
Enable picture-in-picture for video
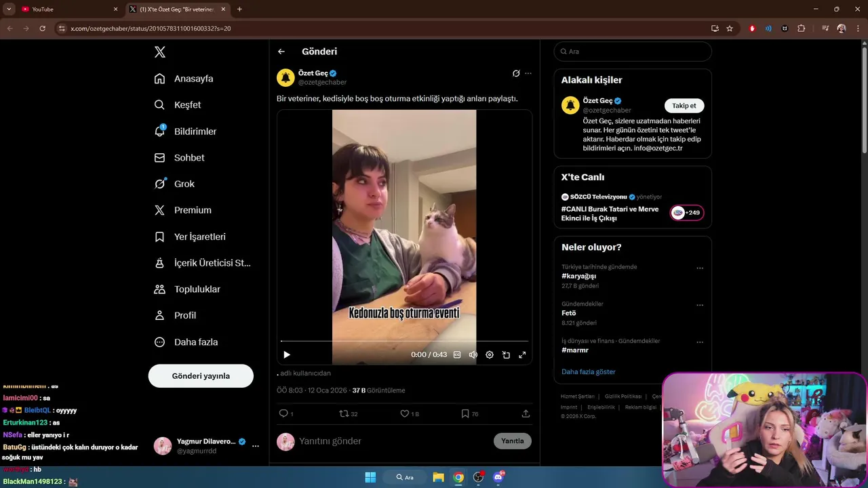pyautogui.click(x=506, y=354)
